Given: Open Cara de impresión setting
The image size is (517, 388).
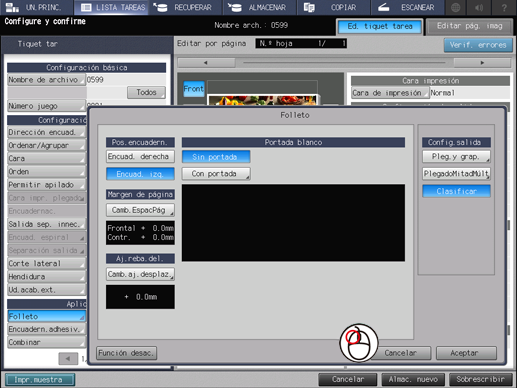Looking at the screenshot, I should pos(390,93).
